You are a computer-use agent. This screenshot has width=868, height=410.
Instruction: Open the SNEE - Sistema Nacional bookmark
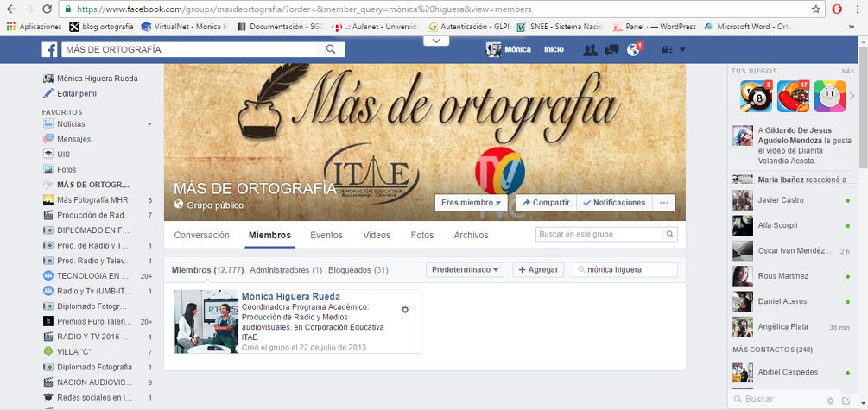pos(559,26)
